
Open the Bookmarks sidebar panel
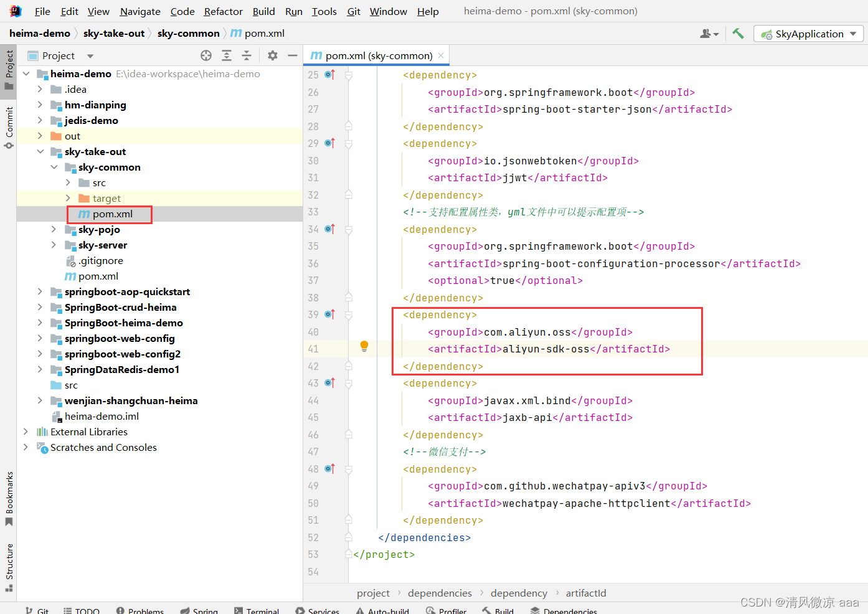9,498
